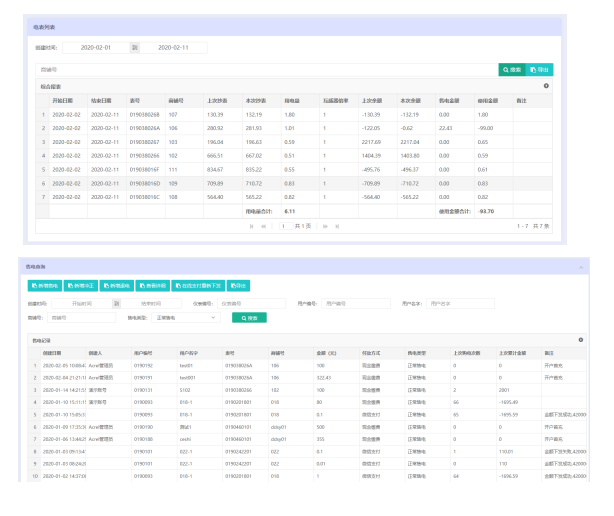Select bottom grid row with user test01

click(x=307, y=366)
